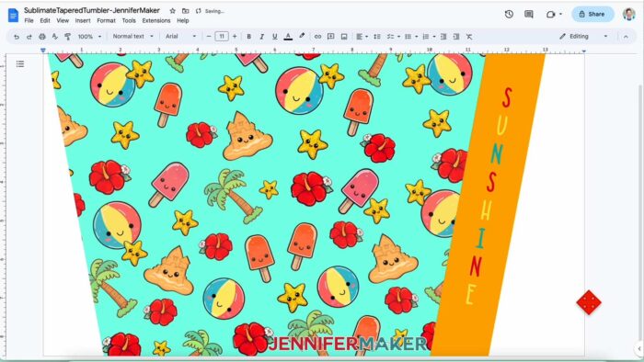The image size is (644, 362).
Task: Show the document outline
Action: (20, 63)
